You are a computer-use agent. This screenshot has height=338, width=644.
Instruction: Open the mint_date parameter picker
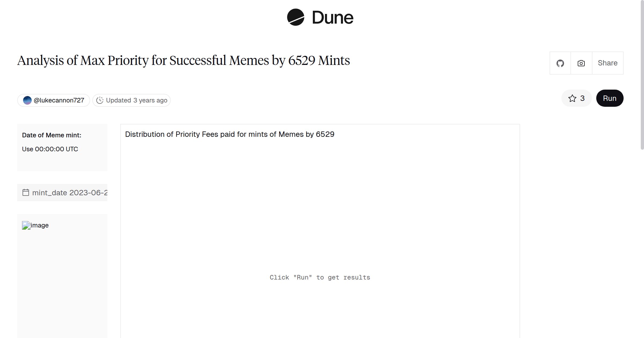coord(62,193)
